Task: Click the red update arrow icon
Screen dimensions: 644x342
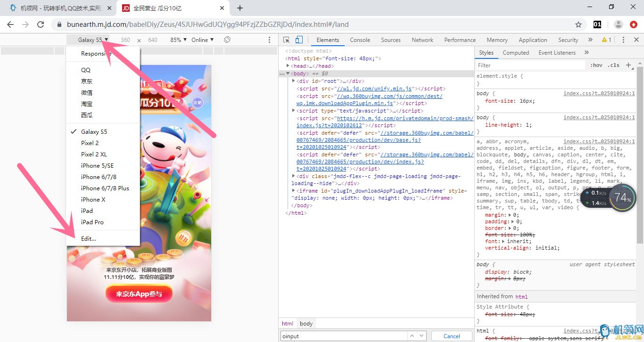Action: pos(634,24)
